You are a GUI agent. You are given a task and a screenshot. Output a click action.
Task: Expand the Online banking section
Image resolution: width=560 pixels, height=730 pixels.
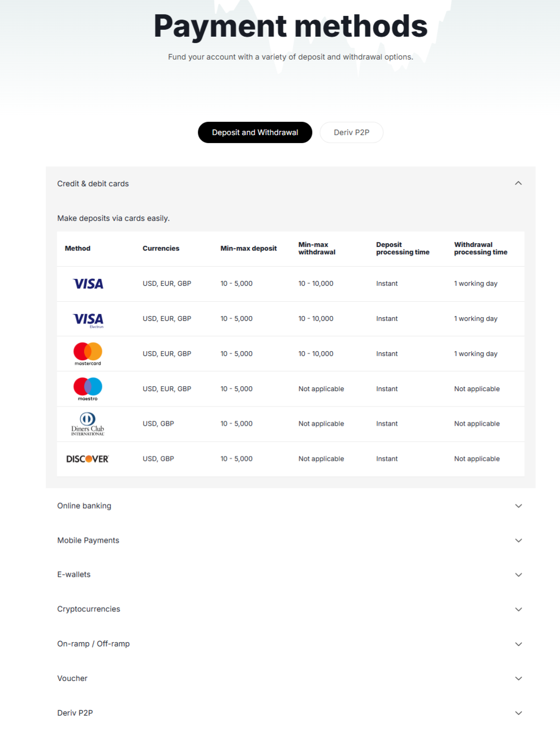point(519,506)
